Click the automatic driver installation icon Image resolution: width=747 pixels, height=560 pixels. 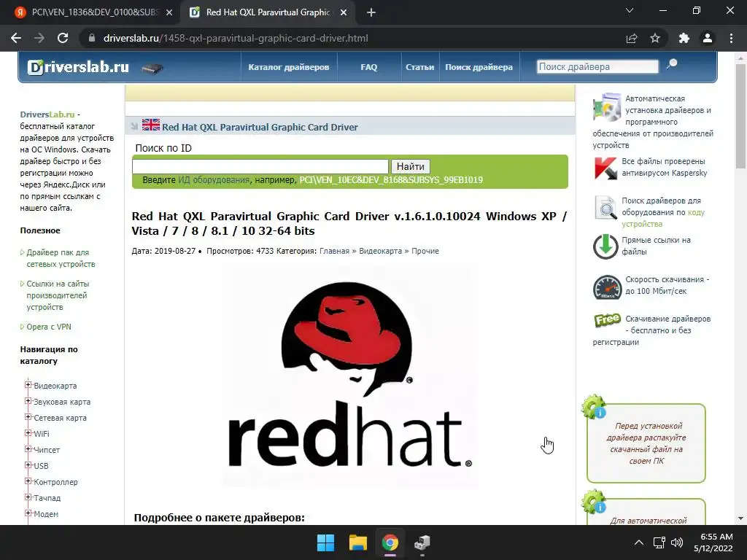click(607, 107)
